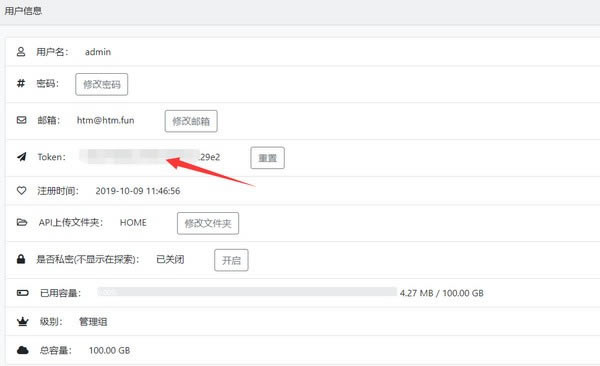
Task: Click the battery icon beside 已用容量
Action: [x=23, y=293]
